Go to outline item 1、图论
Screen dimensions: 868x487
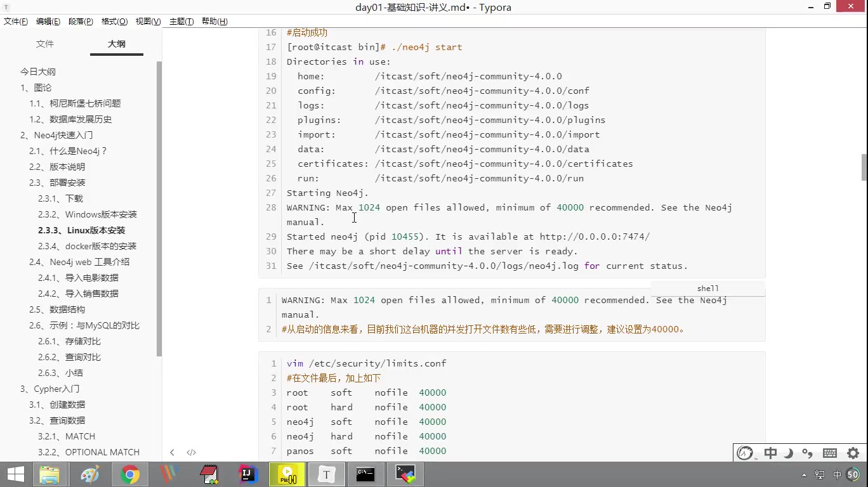coord(36,88)
